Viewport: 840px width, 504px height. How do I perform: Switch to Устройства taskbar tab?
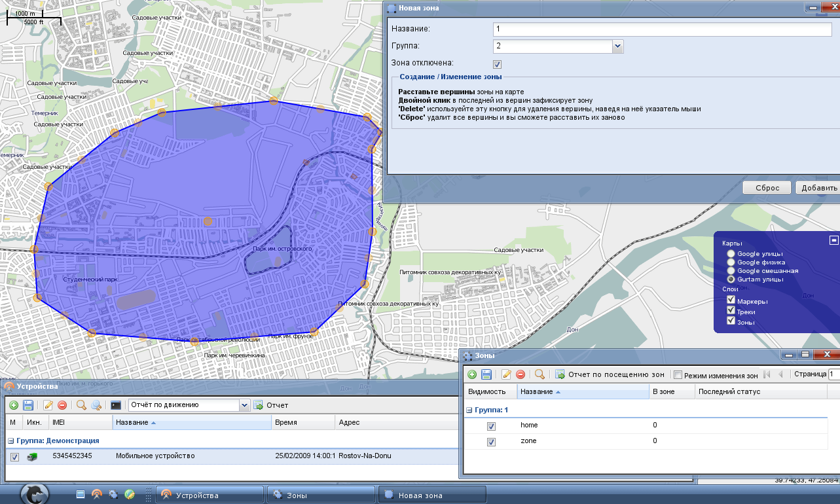(210, 495)
